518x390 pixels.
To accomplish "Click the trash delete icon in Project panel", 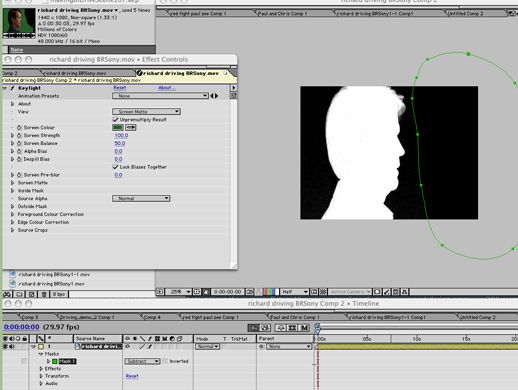I will [44, 294].
